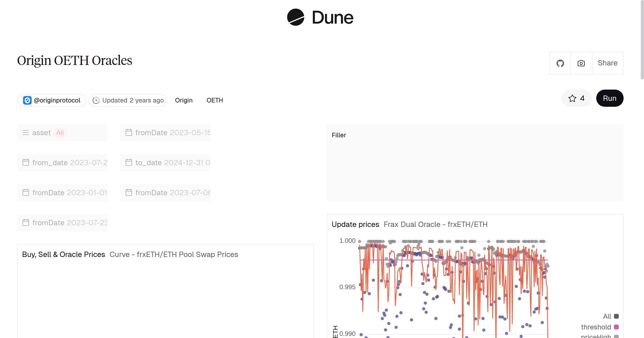The height and width of the screenshot is (338, 644).
Task: Click the clock icon beside Updated
Action: tap(96, 100)
